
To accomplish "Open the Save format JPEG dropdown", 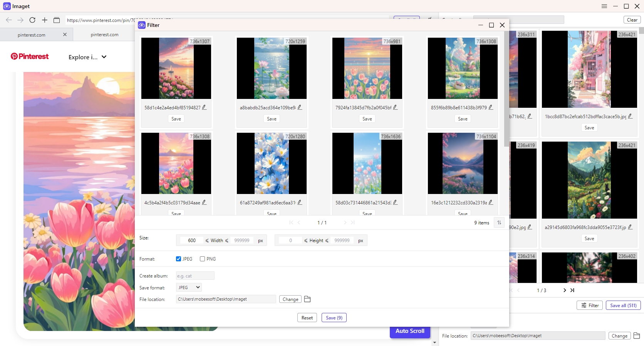I will coord(189,287).
